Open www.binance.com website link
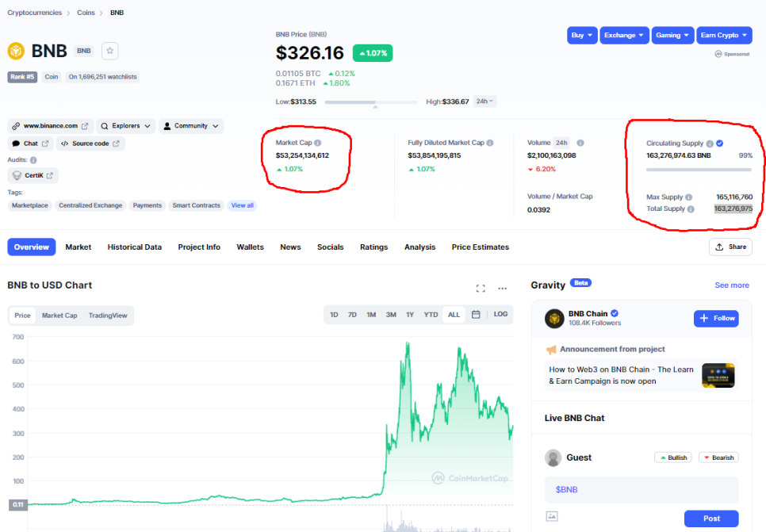The image size is (766, 532). pyautogui.click(x=50, y=126)
